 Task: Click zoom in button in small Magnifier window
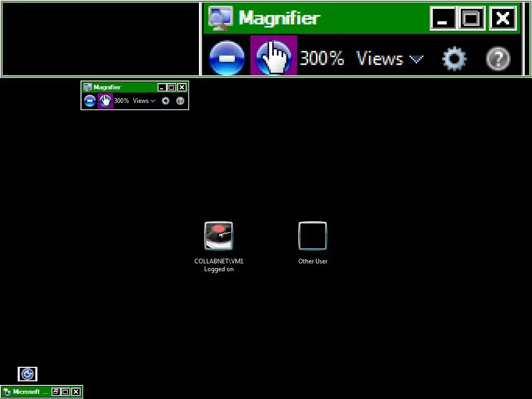[105, 101]
